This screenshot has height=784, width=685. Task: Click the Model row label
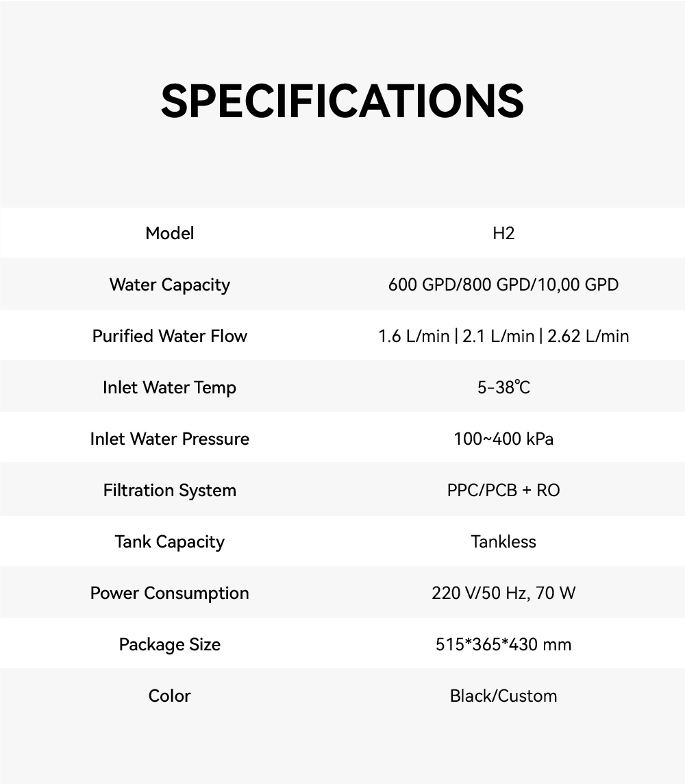click(x=170, y=233)
